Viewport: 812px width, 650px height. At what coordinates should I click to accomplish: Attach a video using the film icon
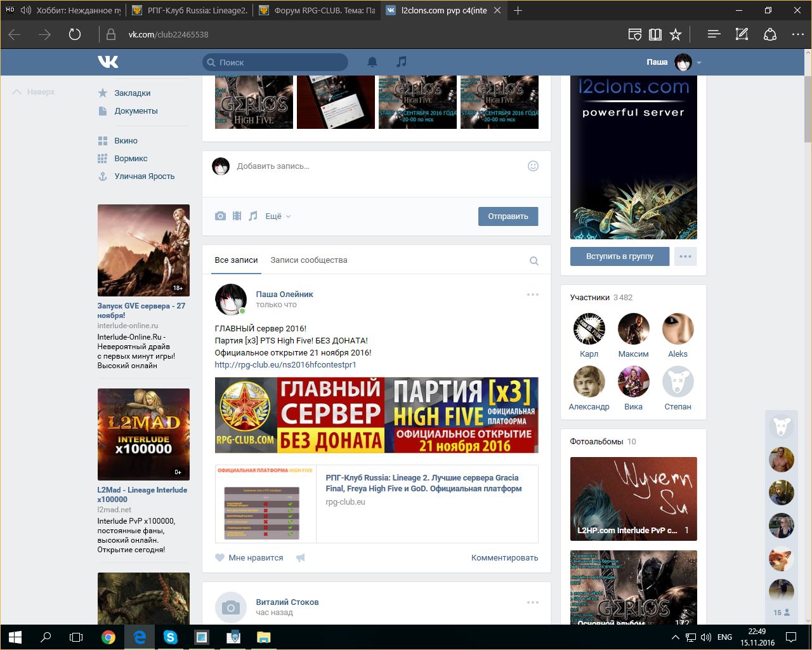pos(237,216)
